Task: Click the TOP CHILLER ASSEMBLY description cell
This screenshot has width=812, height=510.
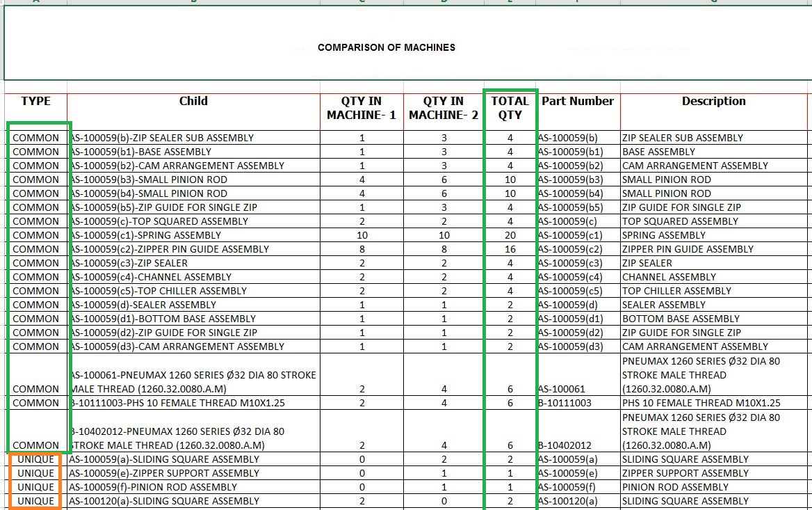Action: tap(713, 291)
